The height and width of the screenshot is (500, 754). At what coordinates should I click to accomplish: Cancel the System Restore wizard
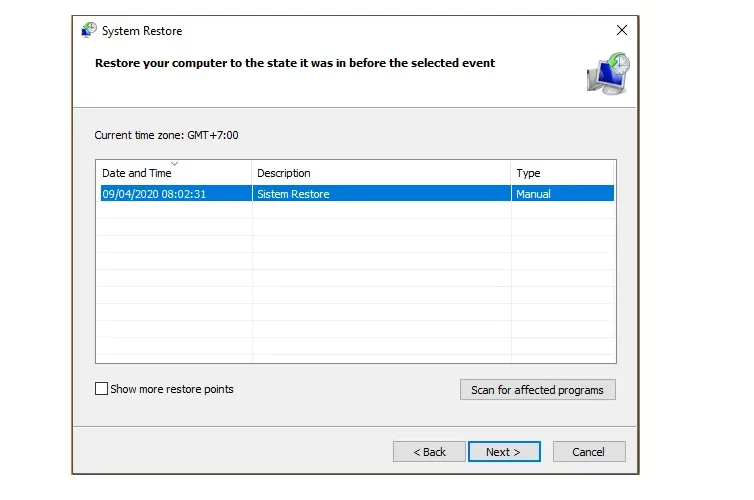coord(589,452)
